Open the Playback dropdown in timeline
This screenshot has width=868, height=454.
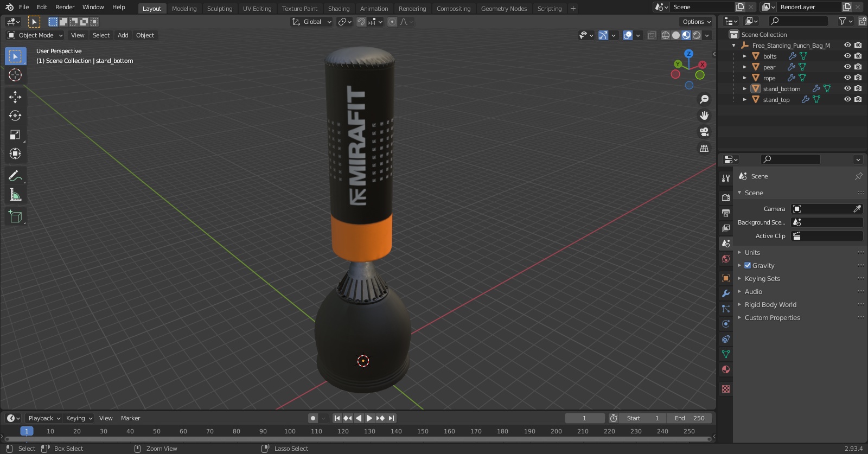click(44, 418)
